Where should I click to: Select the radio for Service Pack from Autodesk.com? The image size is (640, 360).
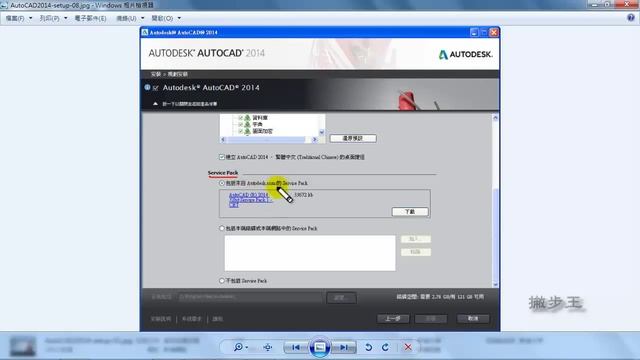pos(222,183)
